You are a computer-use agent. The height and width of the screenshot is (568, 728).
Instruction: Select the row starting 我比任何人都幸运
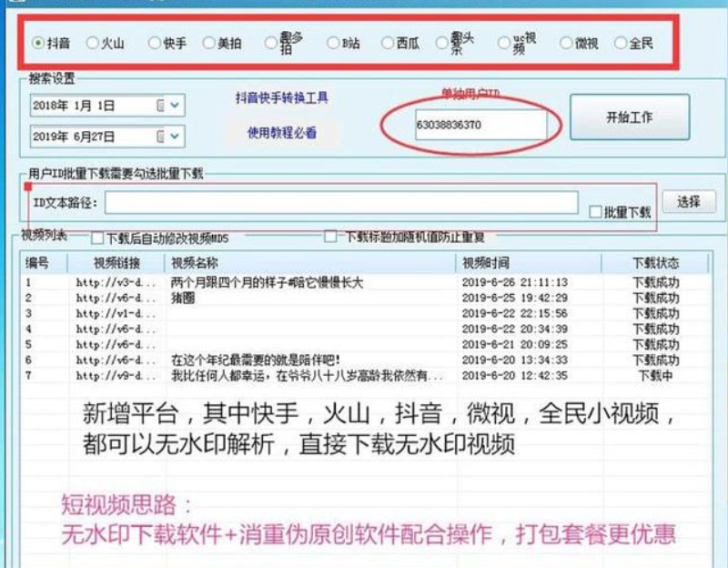pos(366,376)
